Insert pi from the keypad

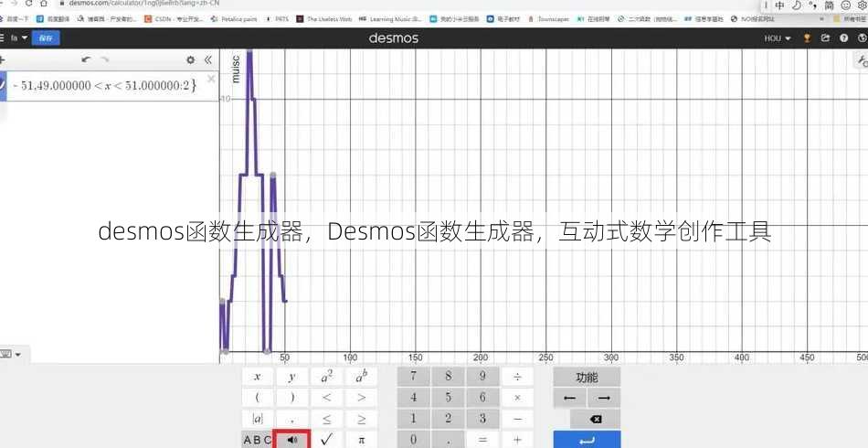pos(361,440)
